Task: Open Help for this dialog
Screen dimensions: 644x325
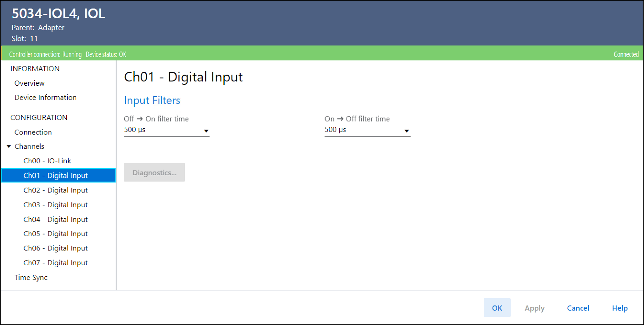Action: click(620, 308)
